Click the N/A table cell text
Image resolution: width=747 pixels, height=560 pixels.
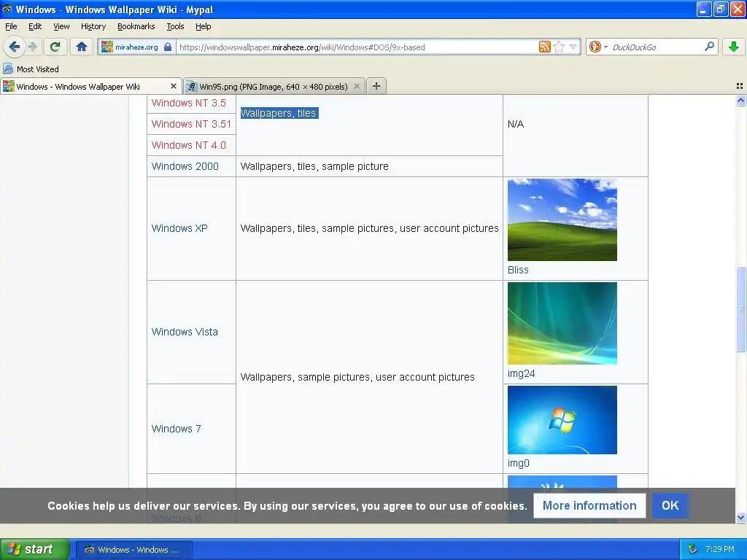pos(516,124)
